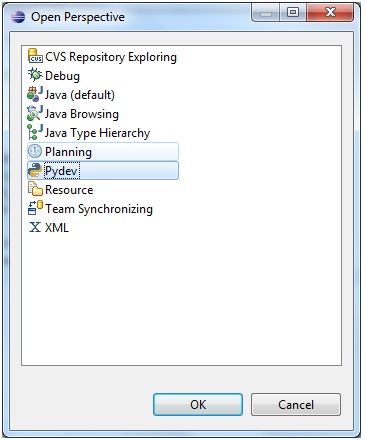Click the Team Synchronizing icon
This screenshot has width=365, height=440.
(x=35, y=208)
